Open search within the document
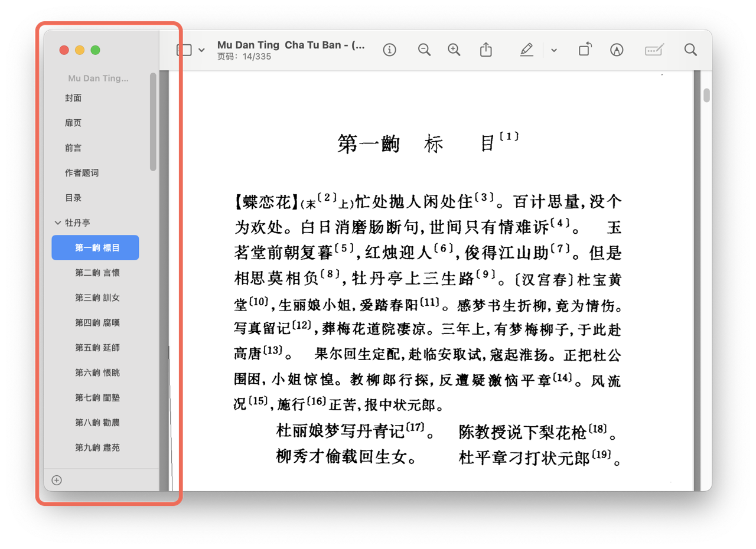Viewport: 756px width, 549px height. [x=690, y=50]
